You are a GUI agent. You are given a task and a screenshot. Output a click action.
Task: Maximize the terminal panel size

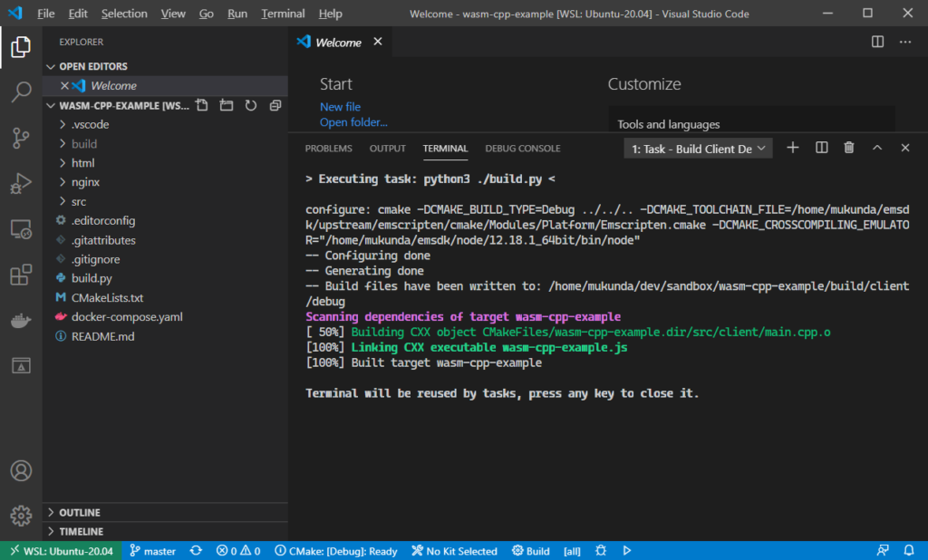(877, 148)
